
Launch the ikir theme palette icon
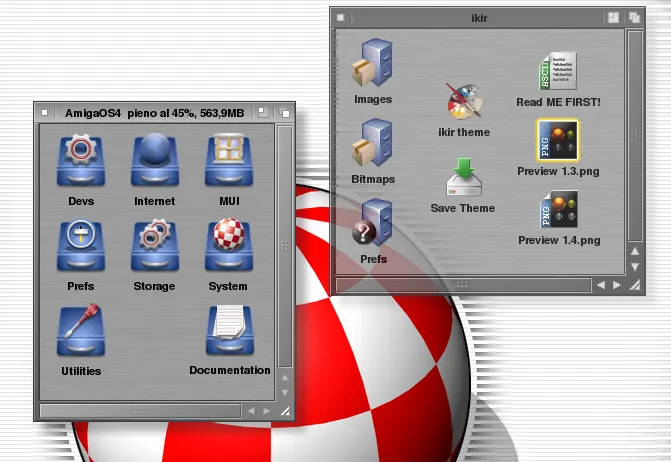[464, 103]
